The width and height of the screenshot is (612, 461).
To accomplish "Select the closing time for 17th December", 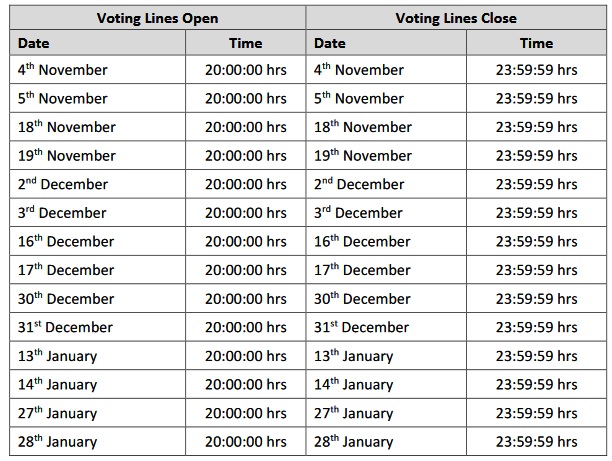I will click(536, 270).
